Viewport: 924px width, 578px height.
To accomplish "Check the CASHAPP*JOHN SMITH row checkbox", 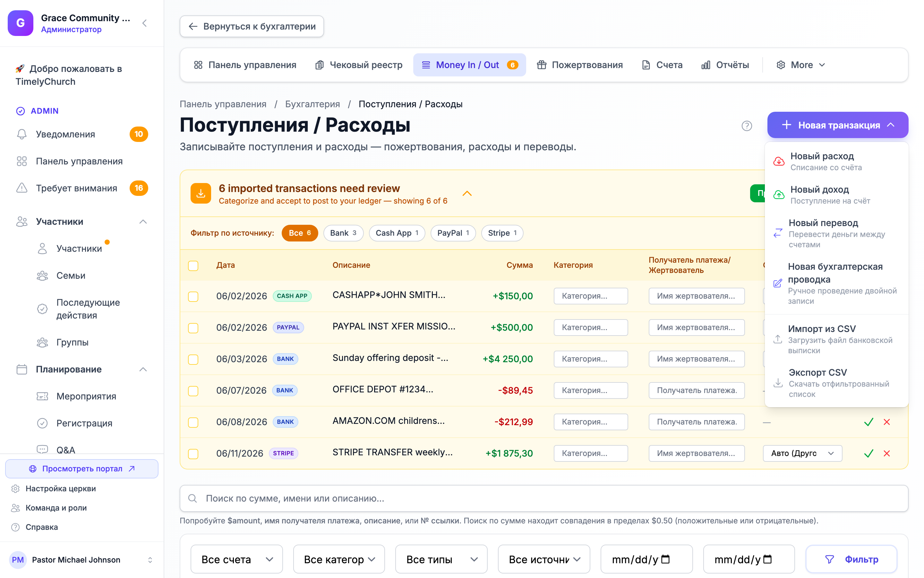I will click(x=193, y=297).
